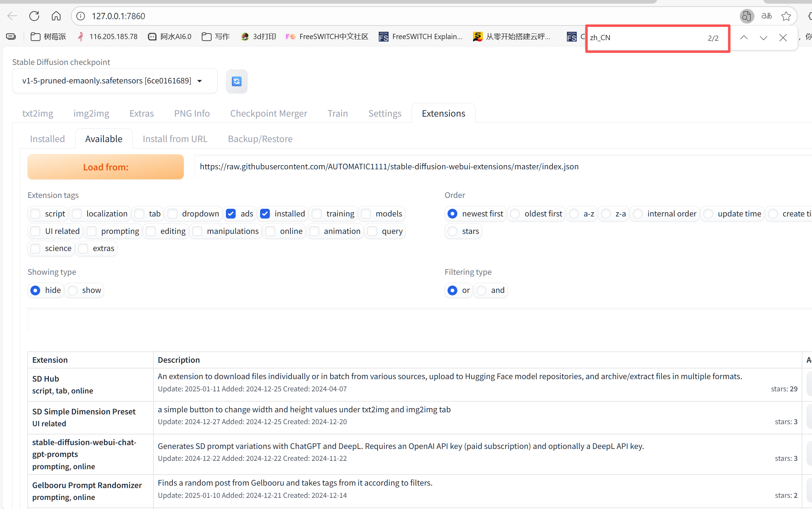Switch to the txt2img tab

point(38,113)
